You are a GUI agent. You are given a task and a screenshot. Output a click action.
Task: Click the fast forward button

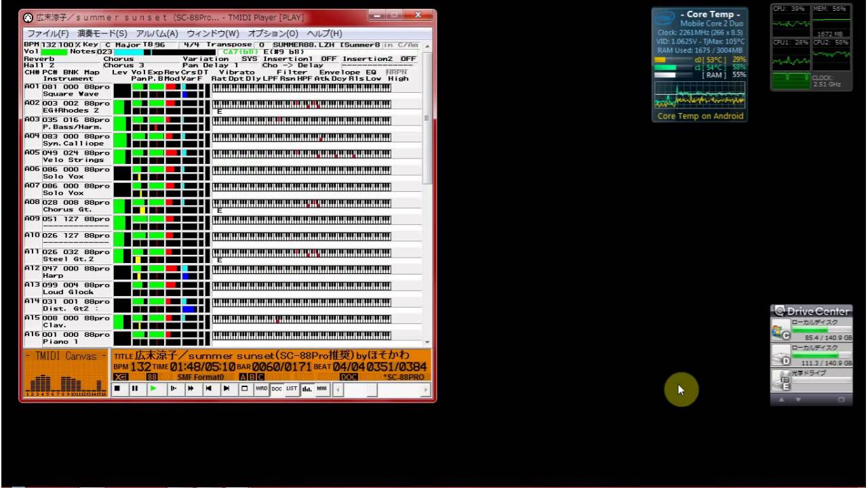(x=191, y=389)
